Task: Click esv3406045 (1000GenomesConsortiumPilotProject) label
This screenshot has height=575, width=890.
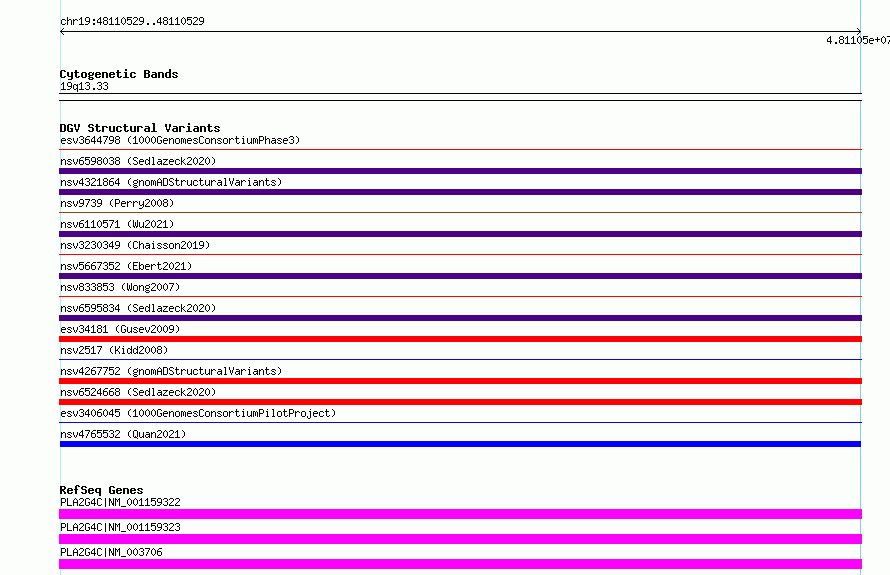Action: [198, 413]
